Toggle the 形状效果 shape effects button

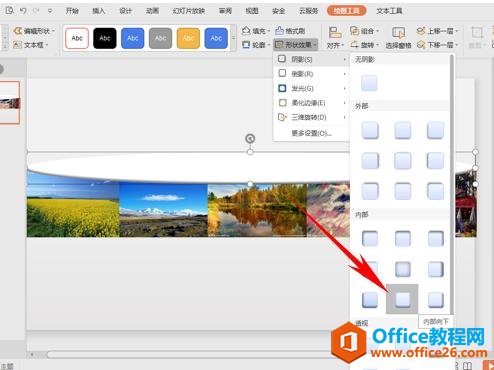[296, 44]
